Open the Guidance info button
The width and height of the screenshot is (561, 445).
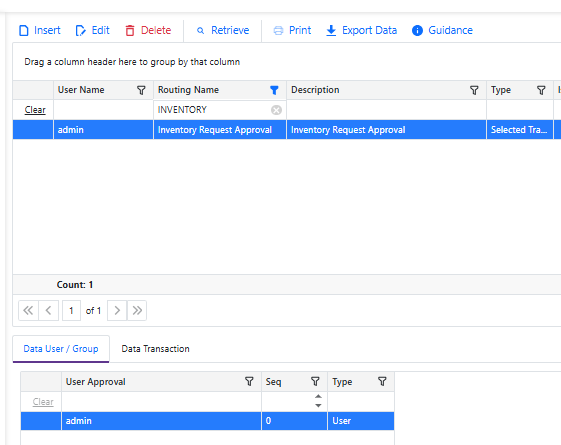(x=442, y=30)
